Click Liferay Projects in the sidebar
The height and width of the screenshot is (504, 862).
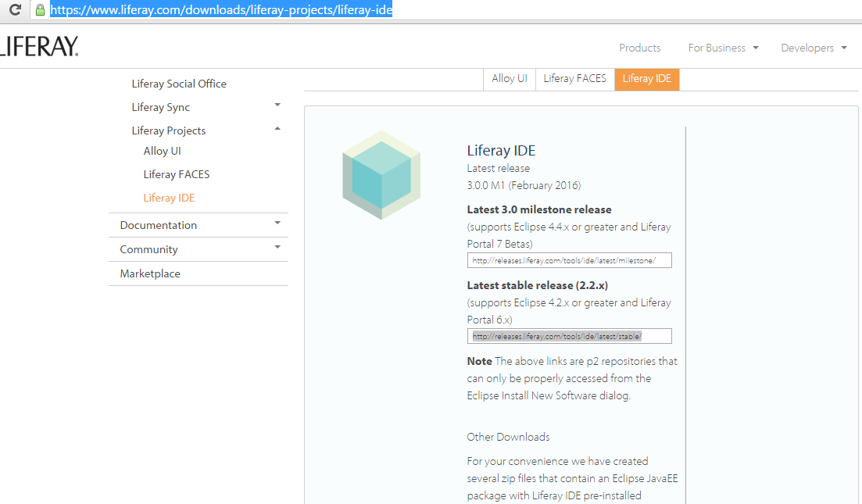[169, 130]
